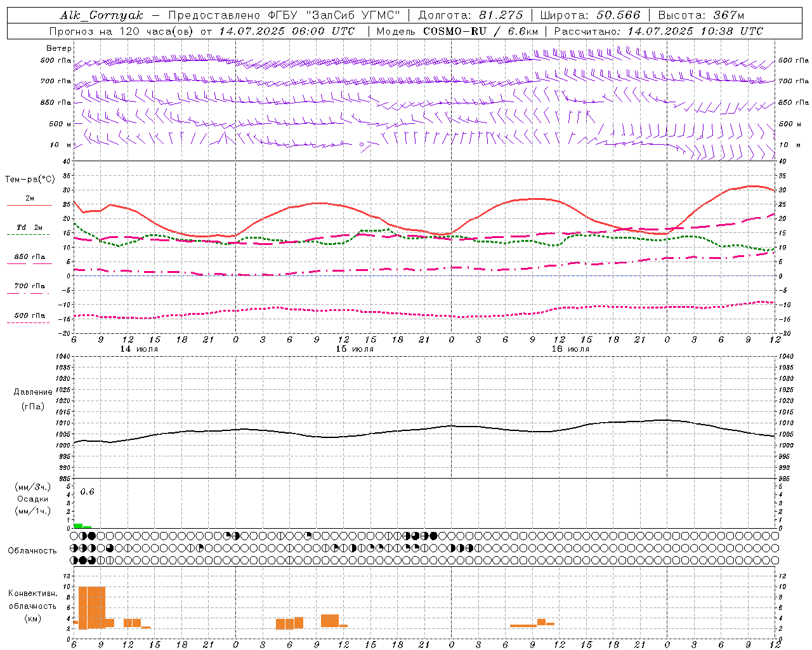Image resolution: width=812 pixels, height=650 pixels.
Task: Click the forecast start 14.07.2025 06:00 UTC
Action: pyautogui.click(x=287, y=31)
